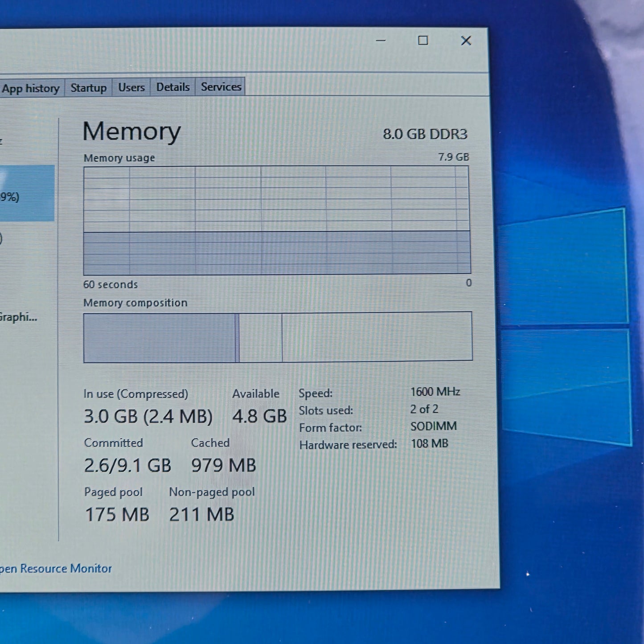Click the In use segment of memory composition

tap(159, 338)
